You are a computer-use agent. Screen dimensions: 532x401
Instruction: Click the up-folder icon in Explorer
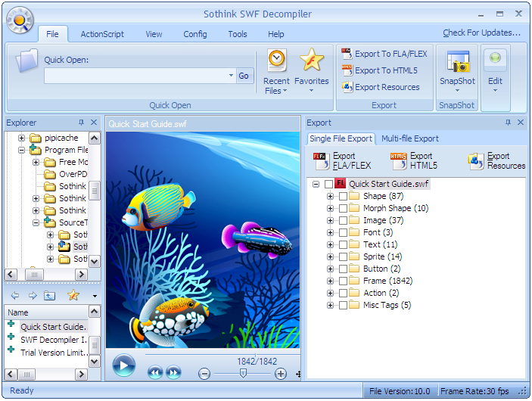pos(49,296)
